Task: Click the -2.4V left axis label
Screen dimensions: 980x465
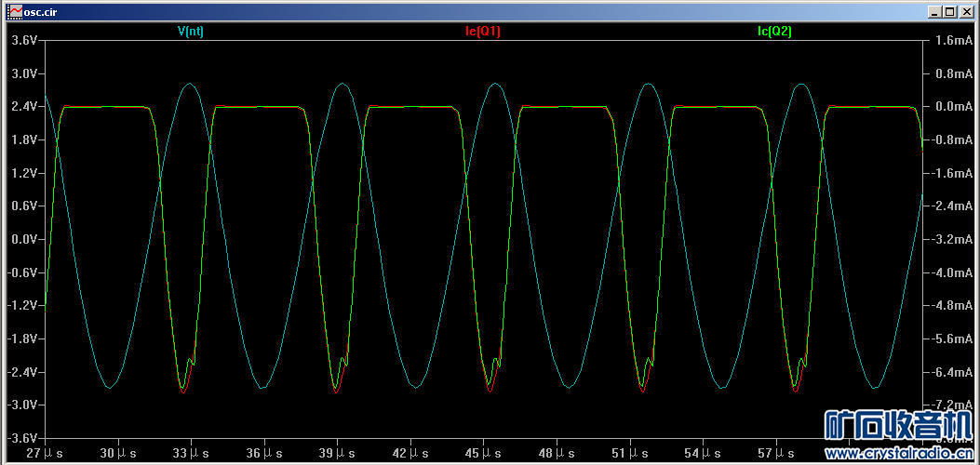Action: click(x=24, y=372)
